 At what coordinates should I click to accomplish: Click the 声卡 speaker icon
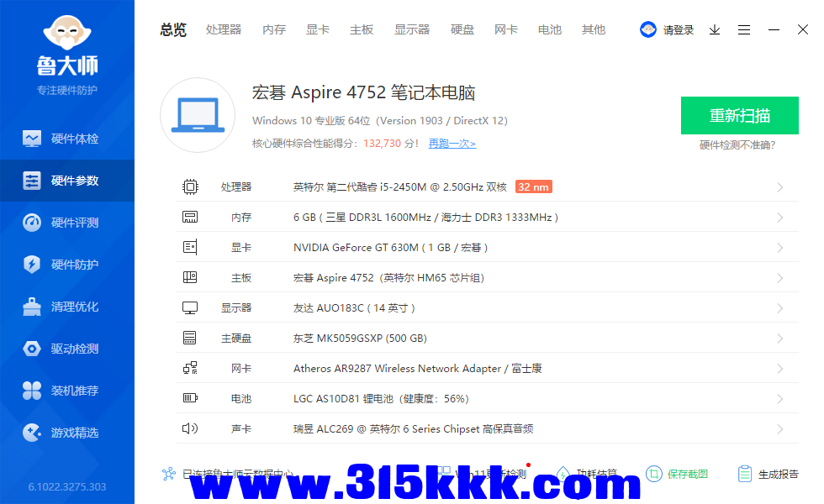pyautogui.click(x=190, y=428)
